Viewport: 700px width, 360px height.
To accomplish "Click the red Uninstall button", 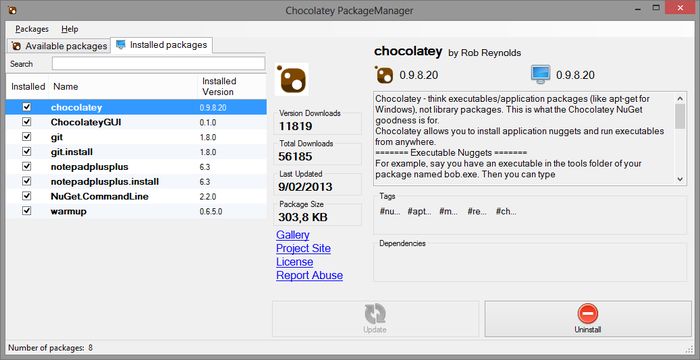I will coord(588,318).
